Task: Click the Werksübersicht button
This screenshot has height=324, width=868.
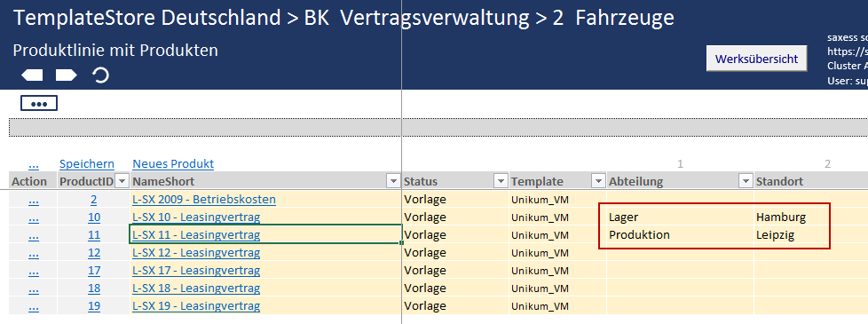Action: tap(757, 59)
